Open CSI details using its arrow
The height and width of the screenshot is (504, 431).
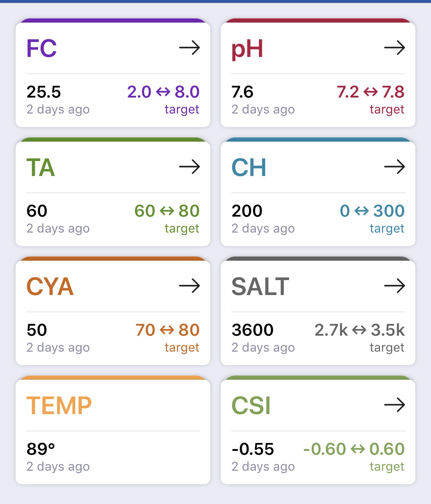(395, 405)
